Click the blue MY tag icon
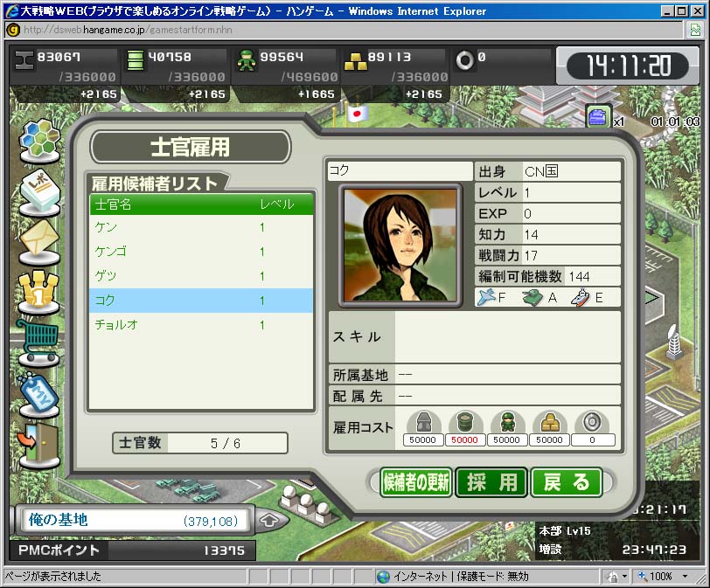The image size is (710, 588). [38, 390]
